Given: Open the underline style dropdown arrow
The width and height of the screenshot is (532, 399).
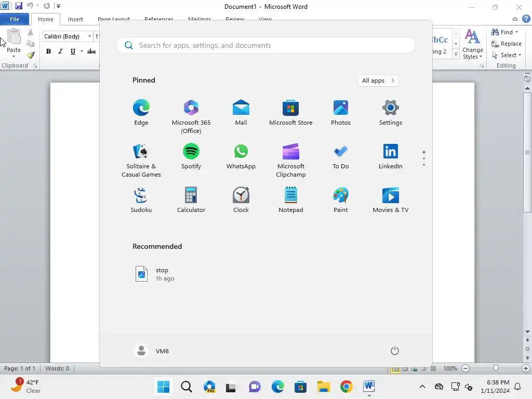Looking at the screenshot, I should 82,51.
